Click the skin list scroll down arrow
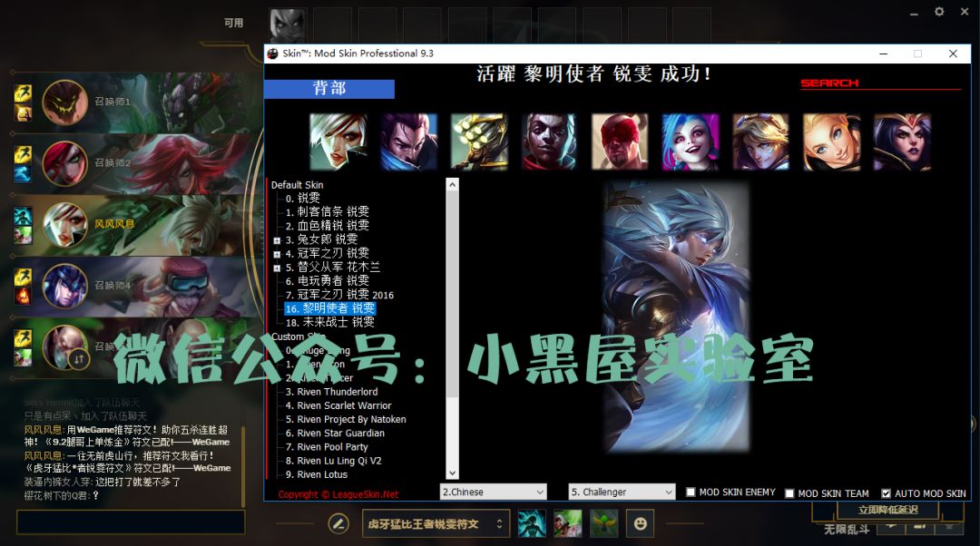This screenshot has width=980, height=546. pos(453,473)
